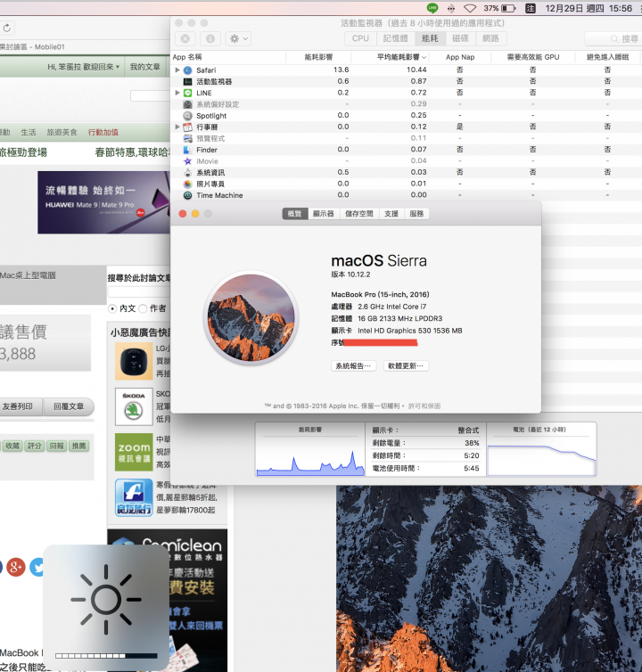Select the 照片專員 icon row

point(187,184)
